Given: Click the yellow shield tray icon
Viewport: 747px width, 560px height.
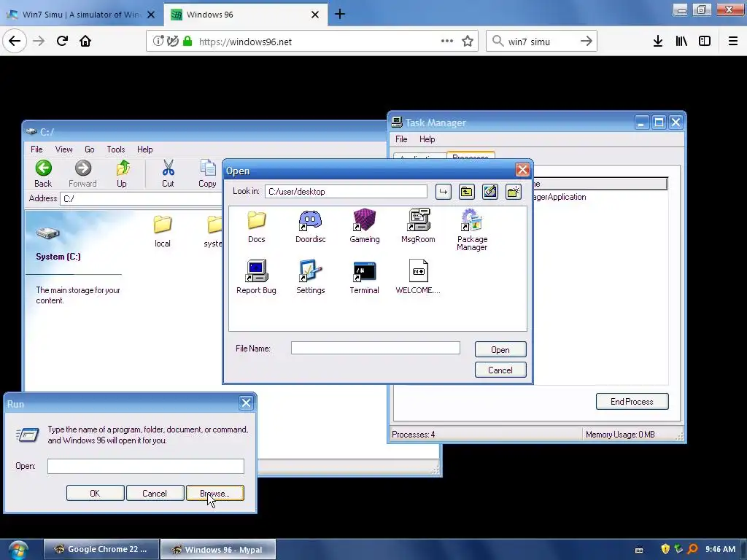Looking at the screenshot, I should [665, 549].
